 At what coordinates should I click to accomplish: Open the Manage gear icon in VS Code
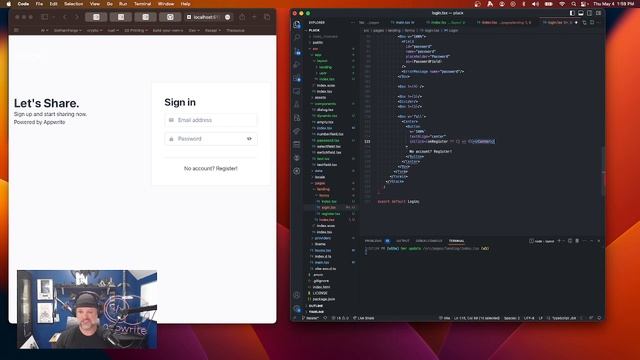[x=297, y=309]
